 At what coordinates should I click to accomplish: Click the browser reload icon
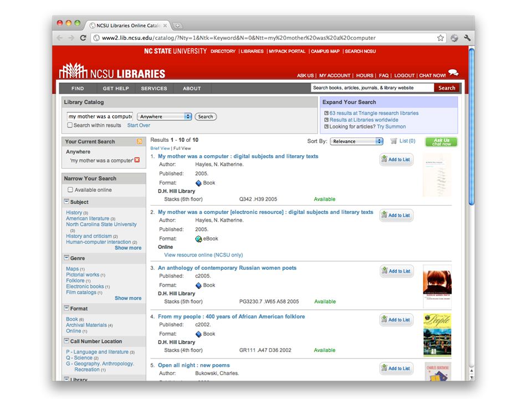pos(83,38)
